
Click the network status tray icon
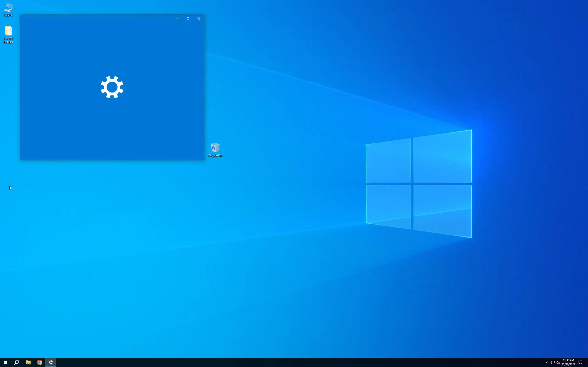tap(553, 362)
